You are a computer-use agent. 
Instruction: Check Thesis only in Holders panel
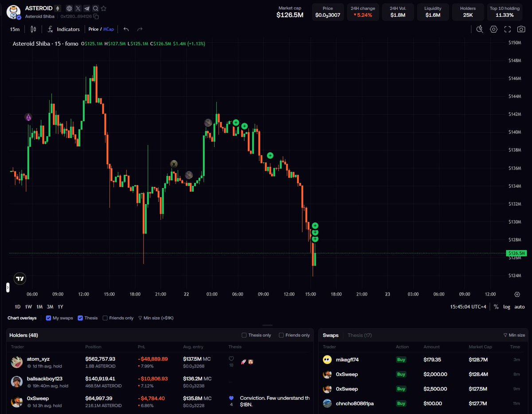(x=244, y=335)
